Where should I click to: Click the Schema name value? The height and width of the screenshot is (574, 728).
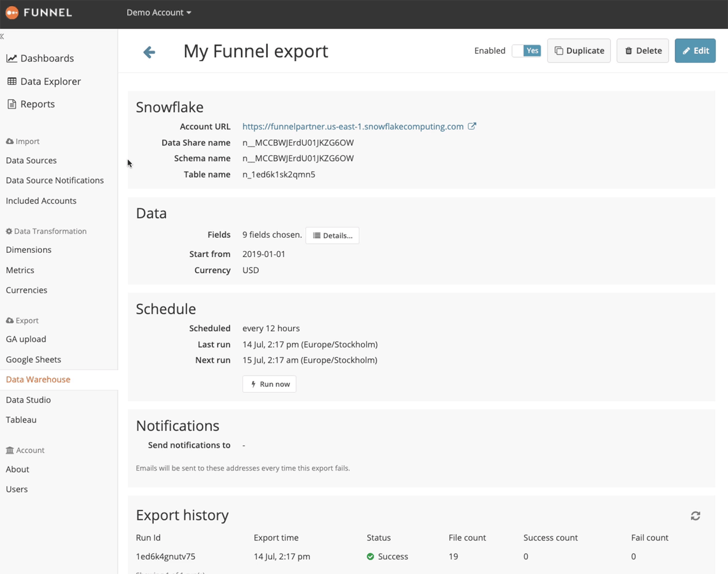(298, 158)
